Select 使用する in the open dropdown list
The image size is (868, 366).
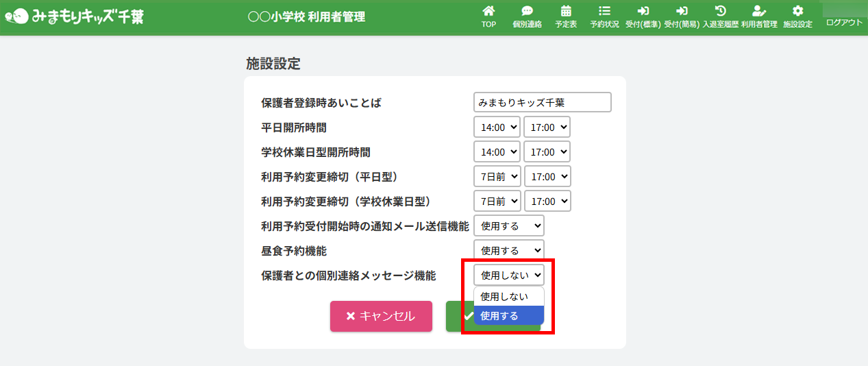[509, 316]
